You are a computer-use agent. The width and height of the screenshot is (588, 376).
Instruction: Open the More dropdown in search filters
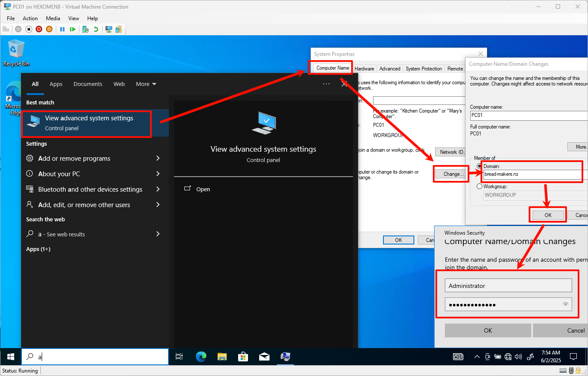(x=146, y=84)
